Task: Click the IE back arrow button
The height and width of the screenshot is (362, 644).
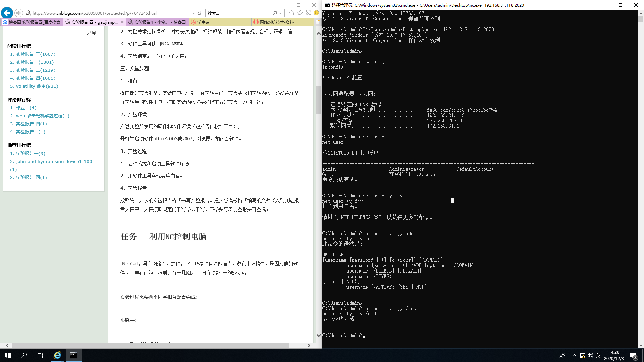Action: click(x=7, y=13)
